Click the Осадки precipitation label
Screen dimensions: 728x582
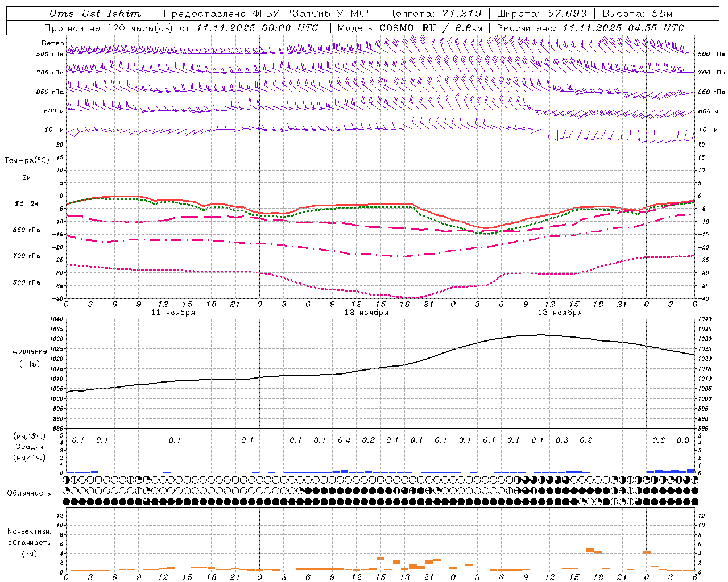(x=30, y=447)
